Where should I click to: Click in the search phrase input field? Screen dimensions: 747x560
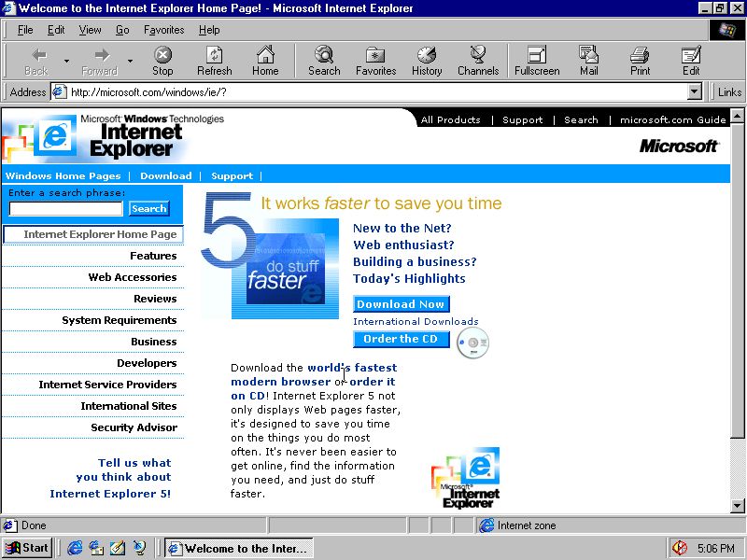65,208
